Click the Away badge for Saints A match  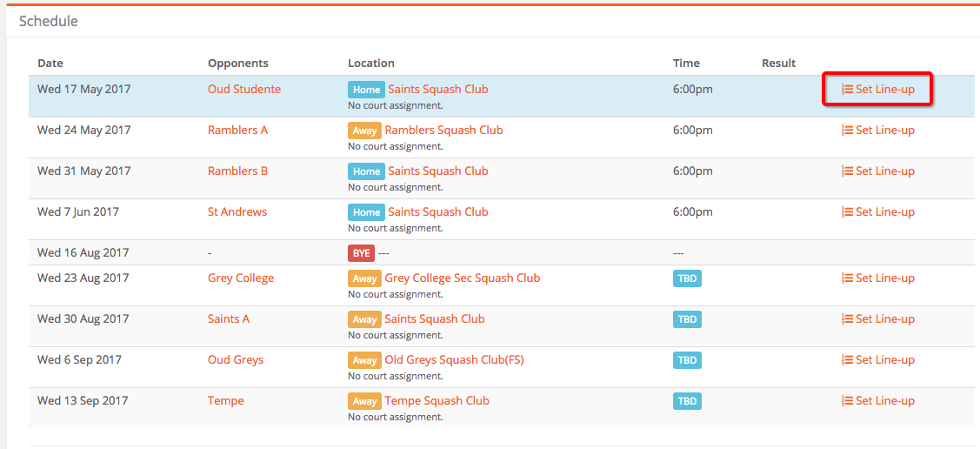pyautogui.click(x=364, y=319)
